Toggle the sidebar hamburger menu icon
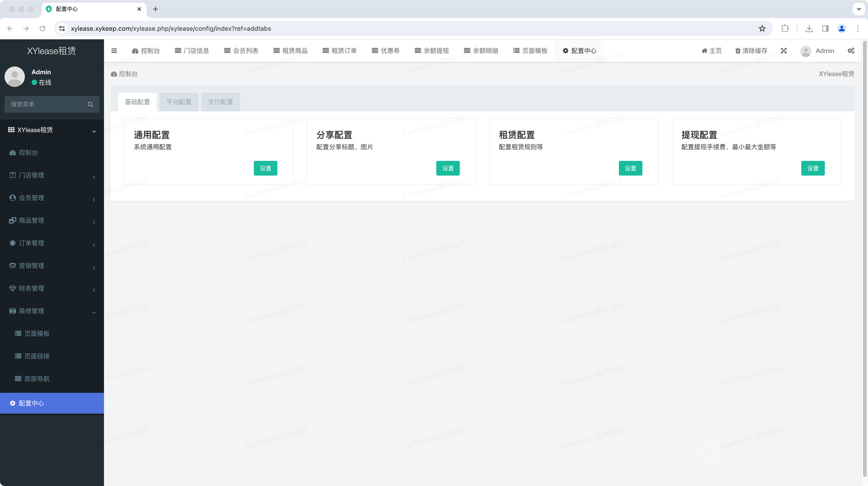The image size is (868, 486). tap(114, 51)
